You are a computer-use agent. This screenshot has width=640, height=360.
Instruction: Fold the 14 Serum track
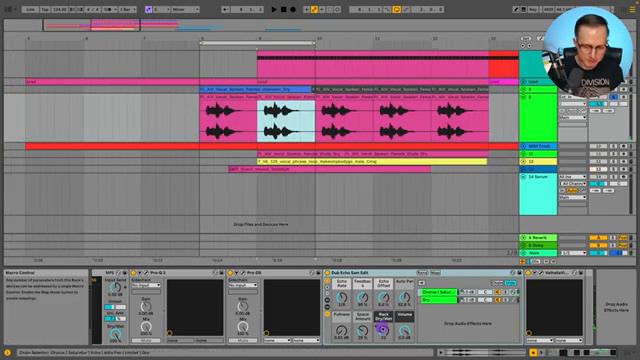pyautogui.click(x=524, y=177)
